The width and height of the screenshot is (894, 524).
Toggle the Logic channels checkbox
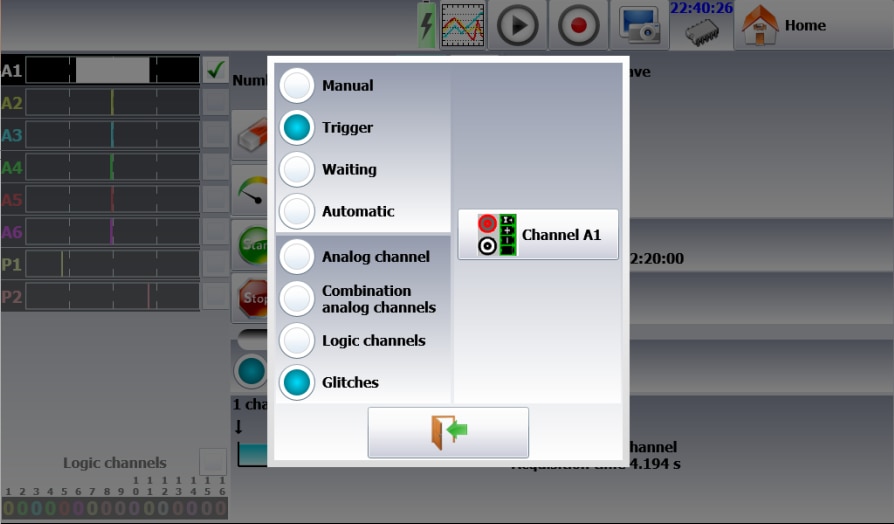(213, 462)
